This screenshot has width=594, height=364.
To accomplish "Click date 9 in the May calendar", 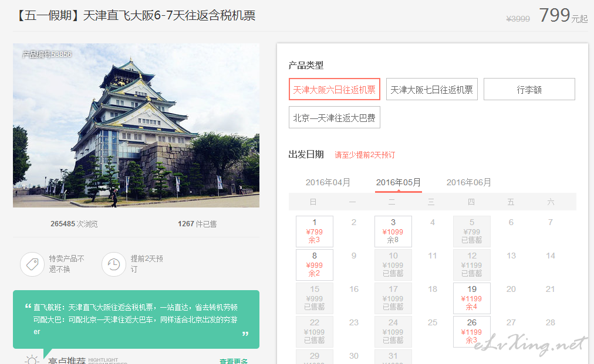I will point(354,256).
